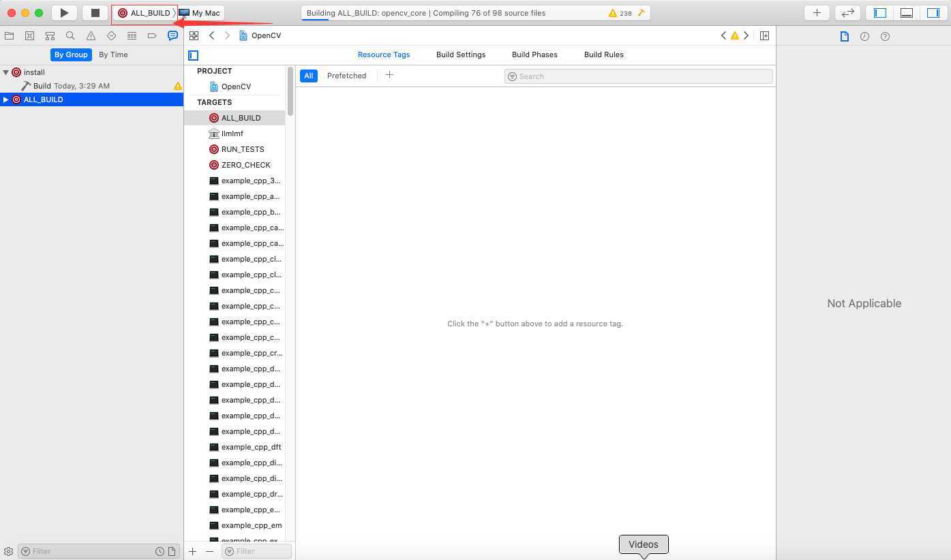Open the Library with the plus button
Screen dimensions: 951x560
point(817,13)
